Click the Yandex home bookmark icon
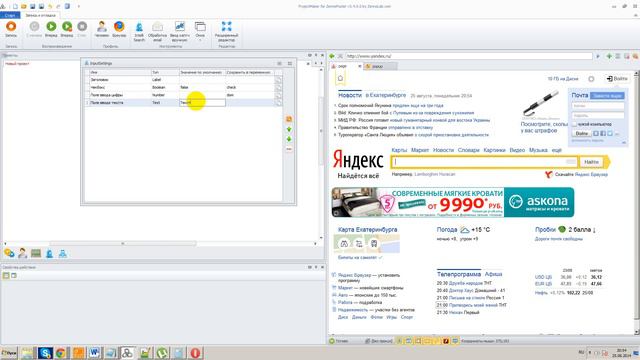This screenshot has height=360, width=640. (x=340, y=78)
